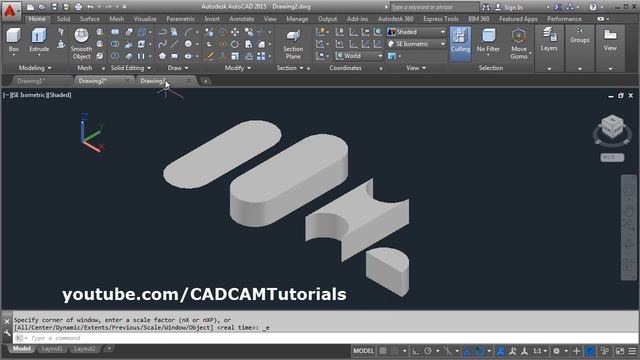This screenshot has height=360, width=640.
Task: Open the status bar Customization menu icon
Action: click(x=632, y=351)
